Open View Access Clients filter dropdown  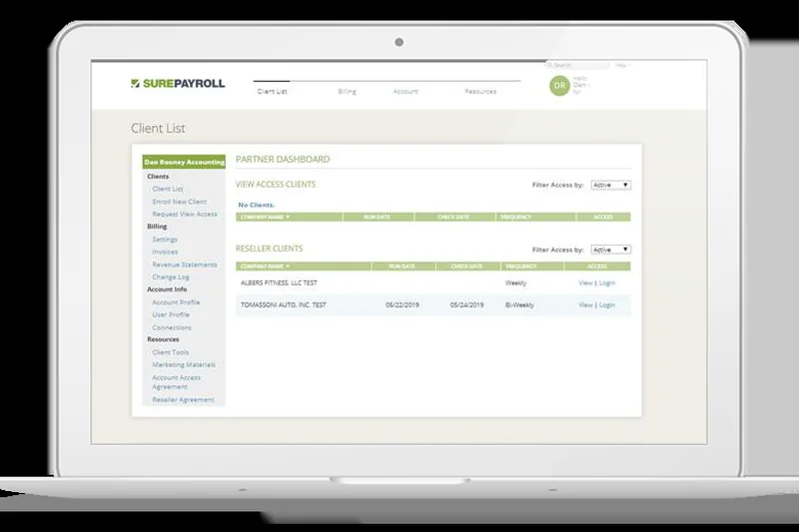[x=611, y=185]
